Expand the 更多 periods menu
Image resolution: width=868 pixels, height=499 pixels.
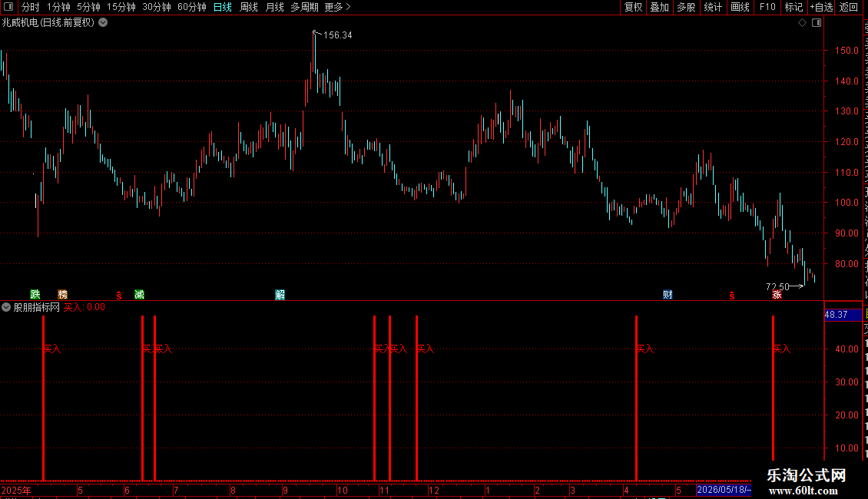[338, 7]
